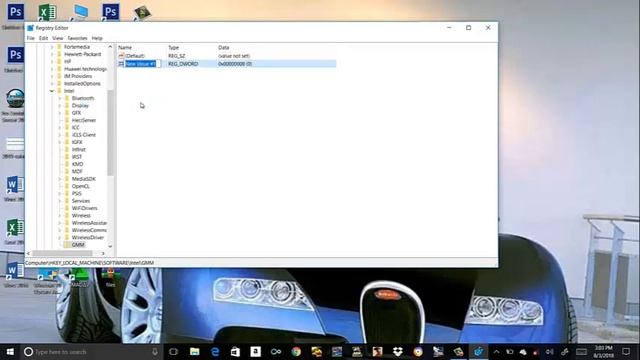Click the PSIS key folder icon
This screenshot has height=360, width=640.
pos(67,194)
